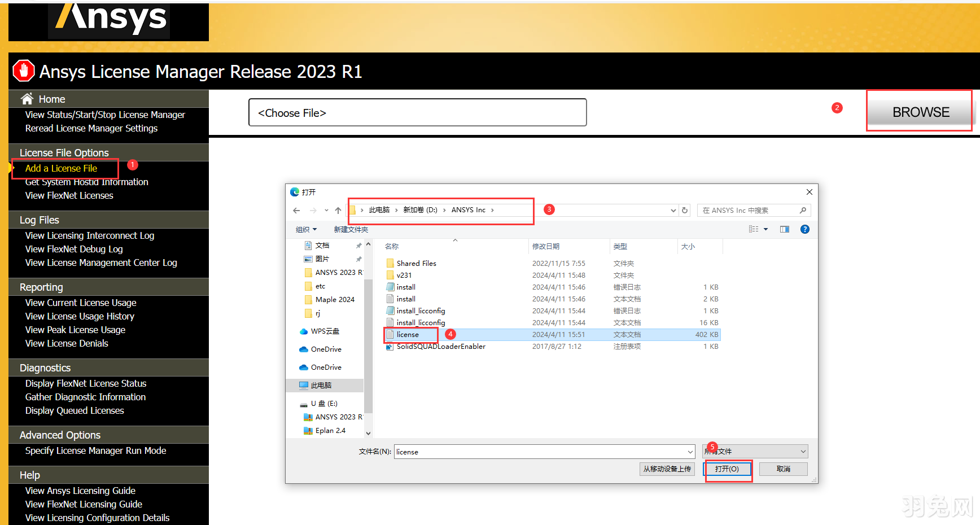980x525 pixels.
Task: Open the 所有文件 file type dropdown
Action: tap(754, 451)
